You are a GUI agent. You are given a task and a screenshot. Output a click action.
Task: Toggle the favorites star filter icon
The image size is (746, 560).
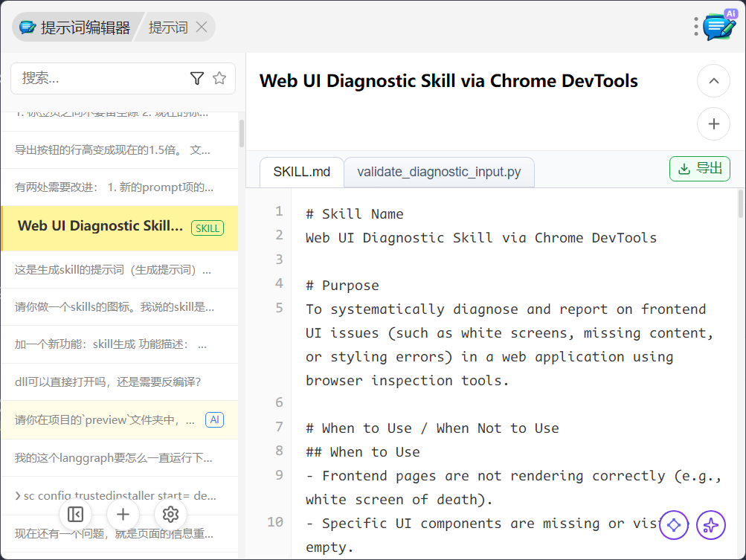(219, 78)
